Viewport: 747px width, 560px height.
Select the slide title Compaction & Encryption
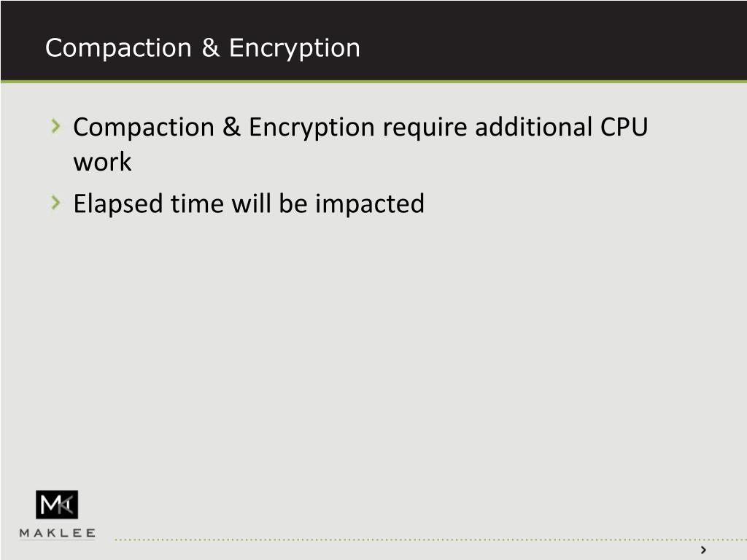click(x=203, y=47)
